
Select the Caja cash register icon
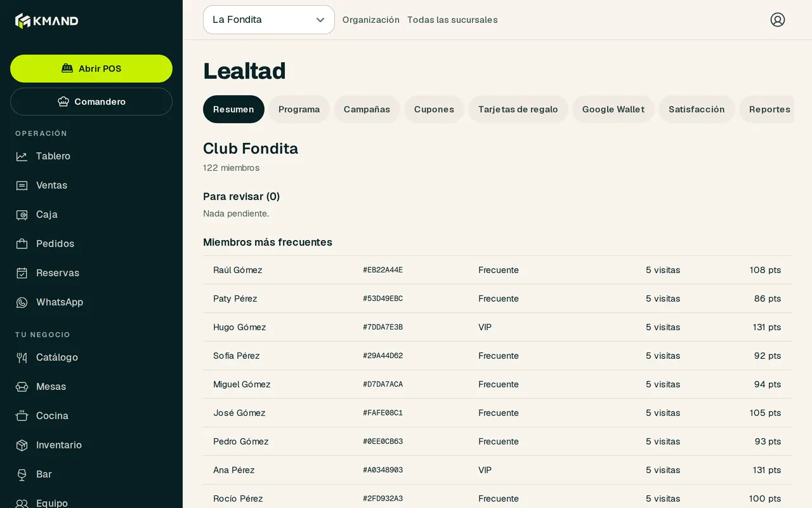(x=22, y=215)
